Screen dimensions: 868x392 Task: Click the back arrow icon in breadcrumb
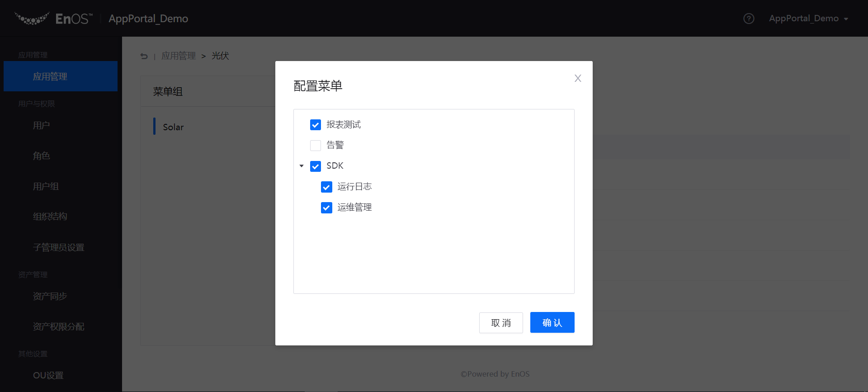pyautogui.click(x=144, y=56)
